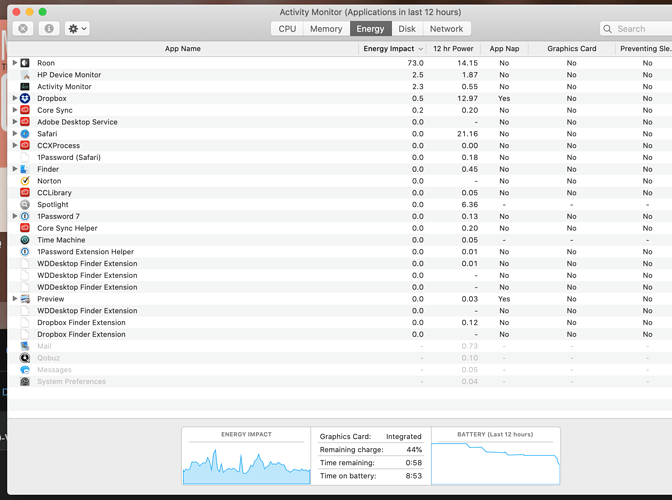
Task: Expand the Core Sync disclosure triangle
Action: 15,110
